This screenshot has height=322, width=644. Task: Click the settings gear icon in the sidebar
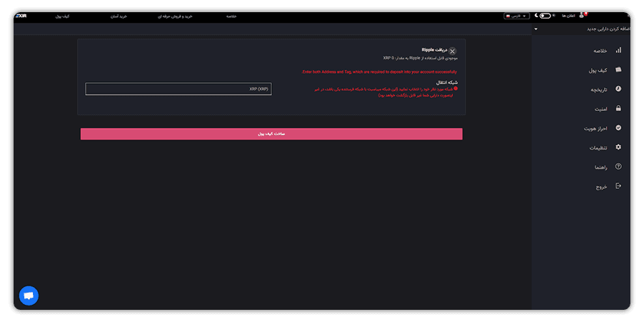618,147
